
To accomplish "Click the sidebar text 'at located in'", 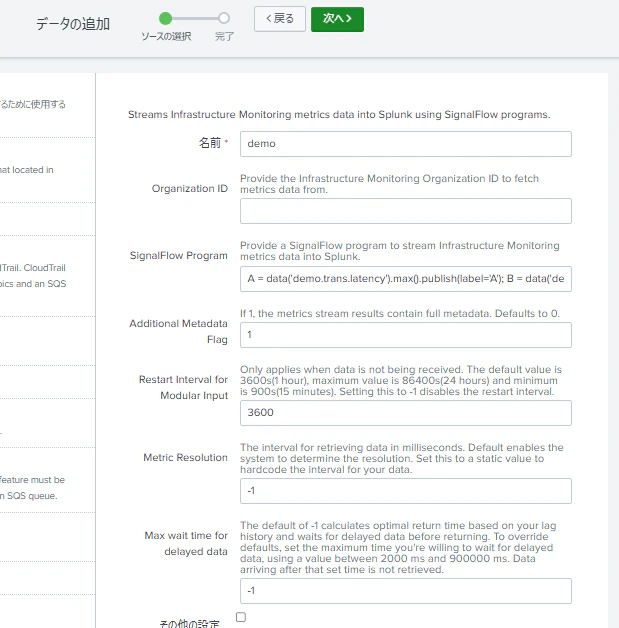I will tap(26, 170).
